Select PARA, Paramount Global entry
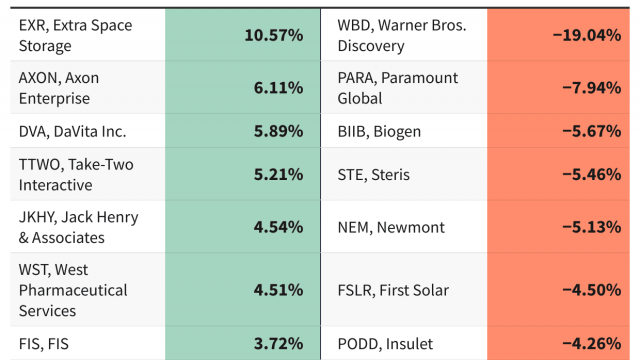Screen dimensions: 640x360 (x=404, y=88)
